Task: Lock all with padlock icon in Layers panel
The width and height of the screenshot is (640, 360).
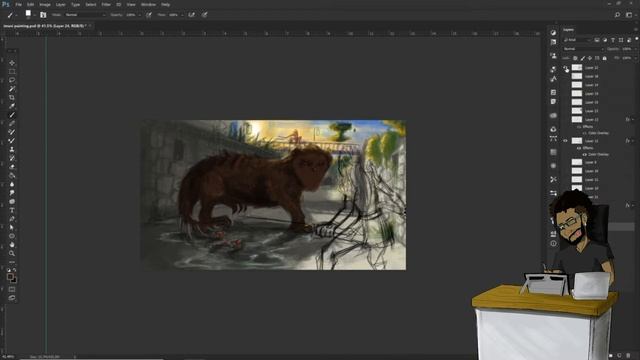Action: 604,58
